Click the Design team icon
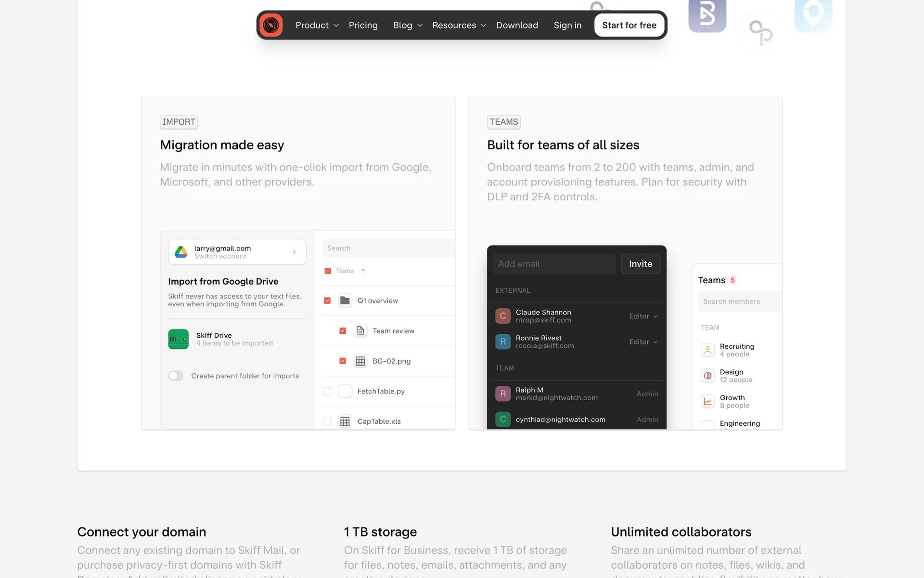924x578 pixels. tap(707, 376)
